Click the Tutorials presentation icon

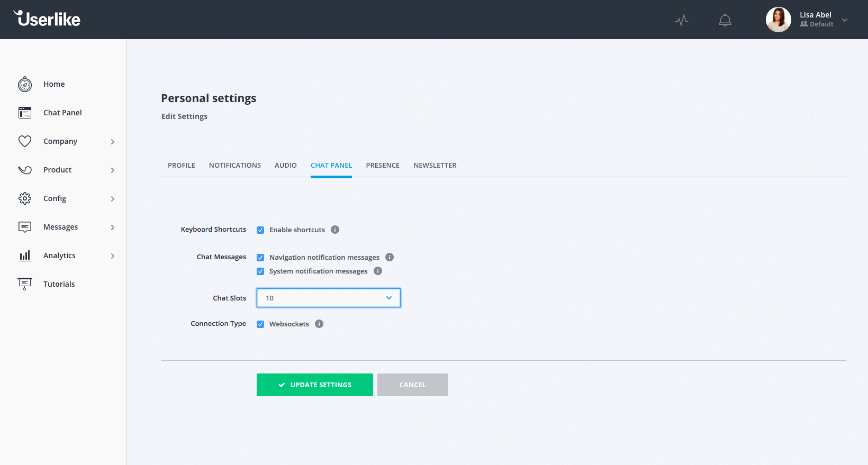pos(25,284)
